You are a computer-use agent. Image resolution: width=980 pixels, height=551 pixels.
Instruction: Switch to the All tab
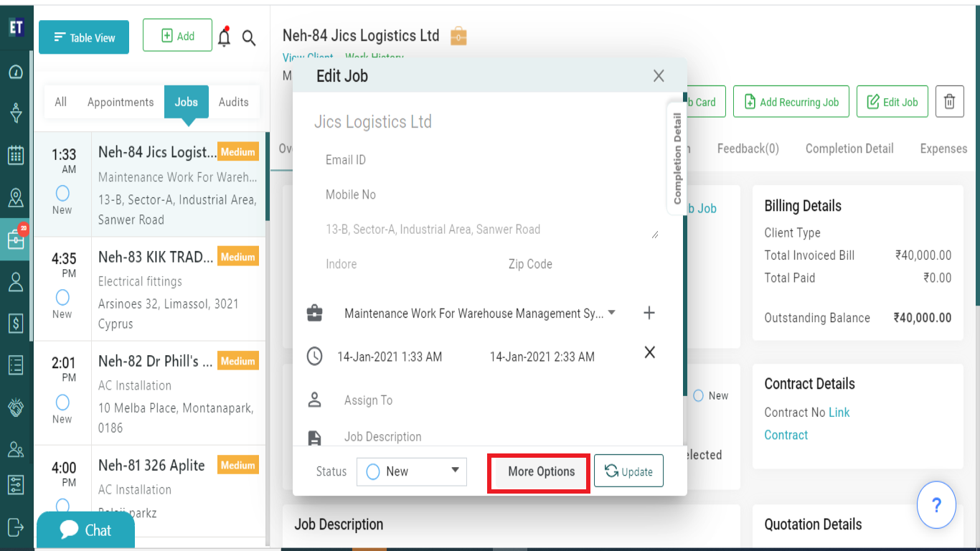pos(61,102)
